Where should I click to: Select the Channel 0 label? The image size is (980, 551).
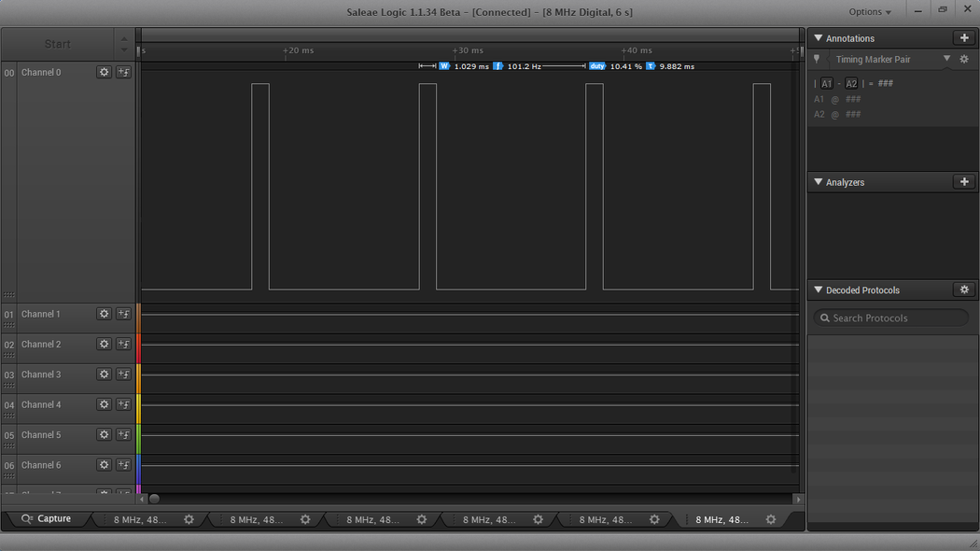coord(41,72)
